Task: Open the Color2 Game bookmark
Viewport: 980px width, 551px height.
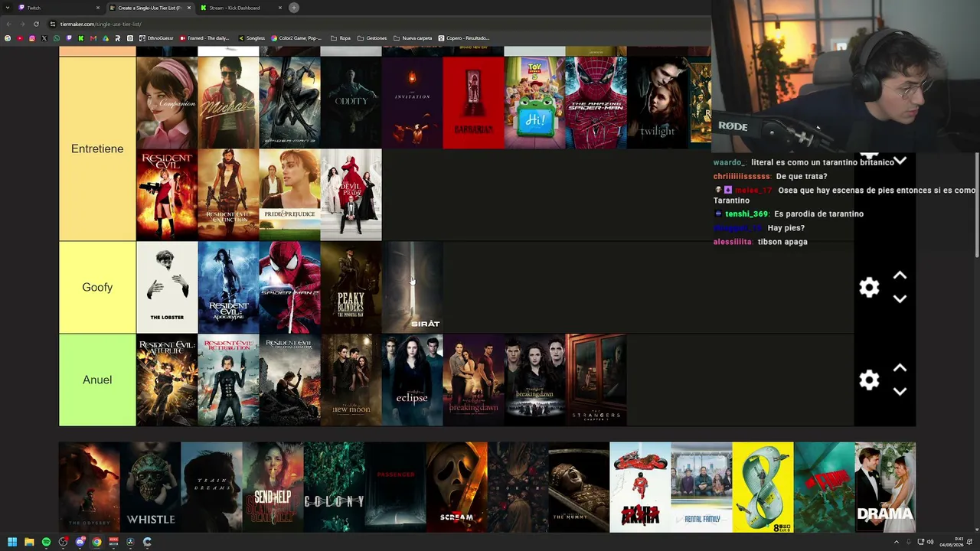Action: pos(297,38)
